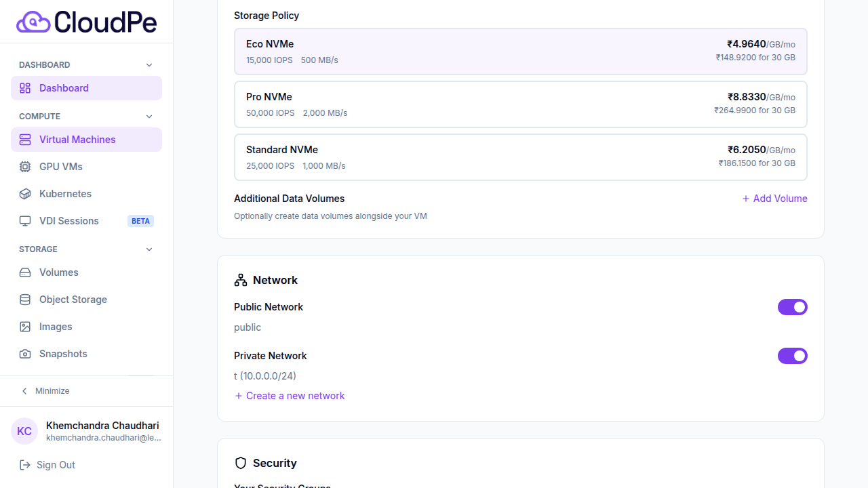Select the Eco NVMe storage policy

521,52
